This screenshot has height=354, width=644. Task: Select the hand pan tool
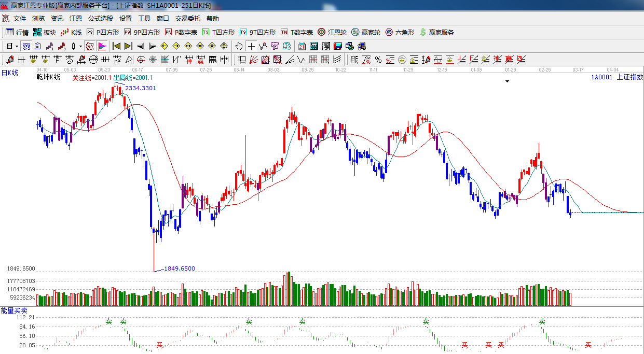(239, 46)
